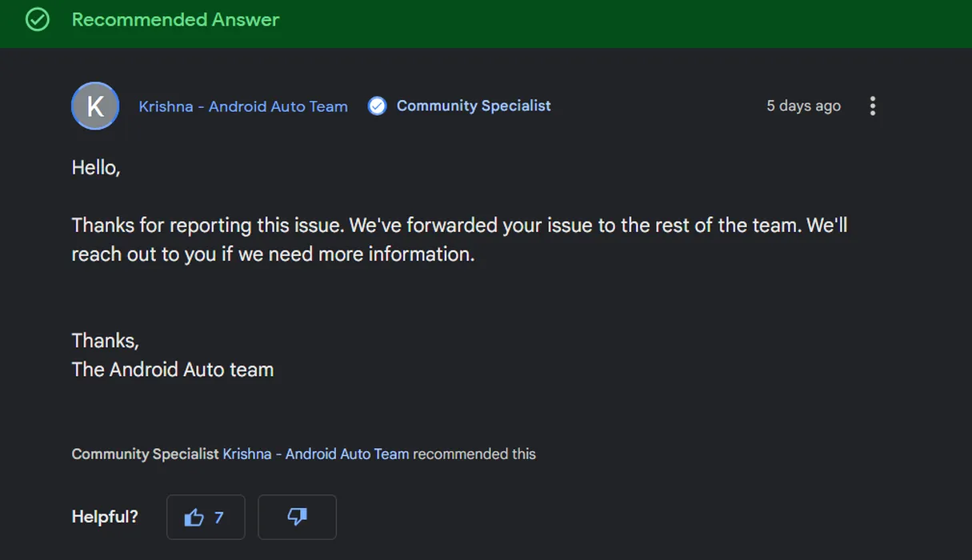Image resolution: width=972 pixels, height=560 pixels.
Task: Click the "Recommended Answer" banner heading
Action: tap(175, 20)
